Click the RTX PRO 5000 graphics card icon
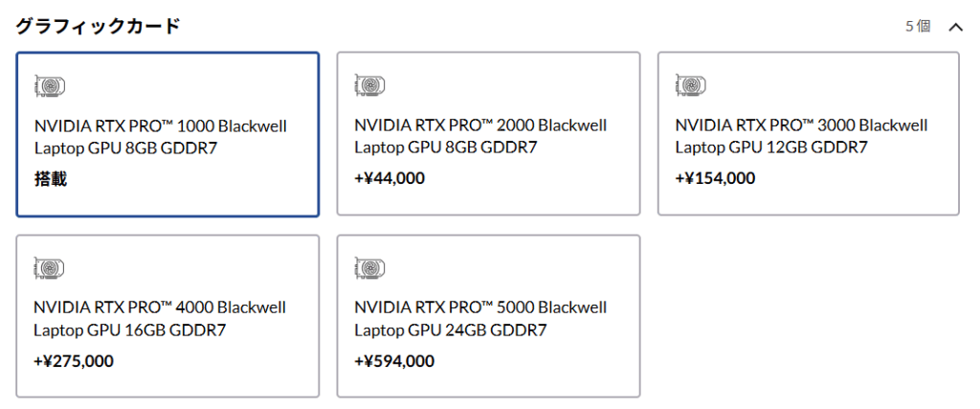Viewport: 980px width, 409px height. click(x=369, y=269)
